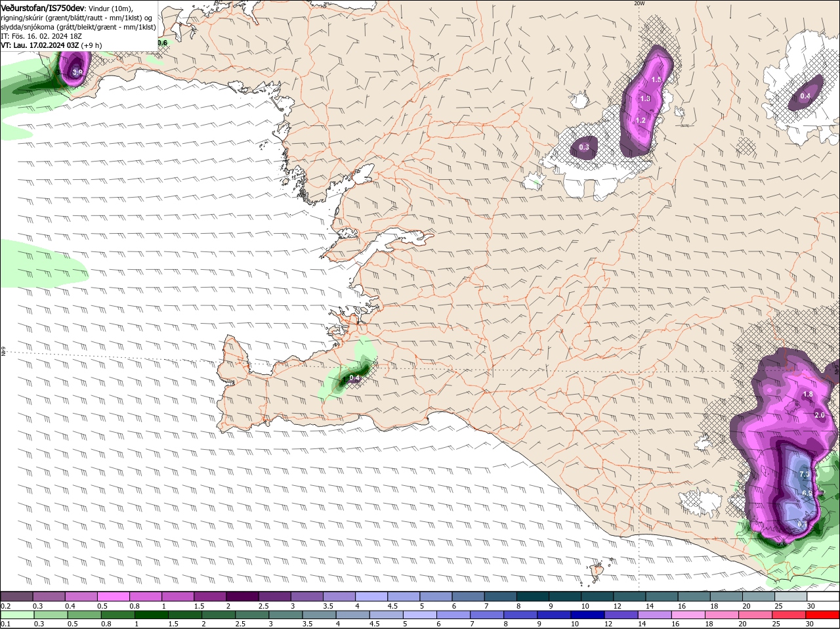Screen dimensions: 840x629
Task: Select swatch between 4 and 4.5, purple scale
Action: pyautogui.click(x=372, y=597)
